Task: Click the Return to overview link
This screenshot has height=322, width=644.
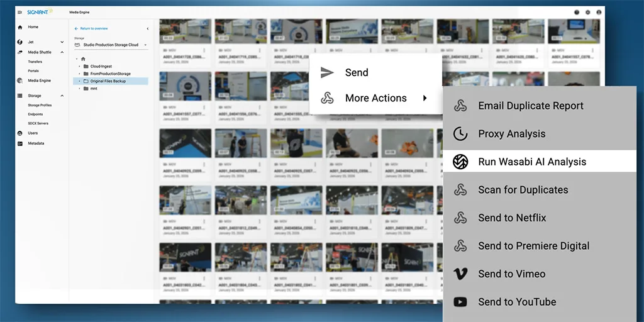Action: [93, 28]
